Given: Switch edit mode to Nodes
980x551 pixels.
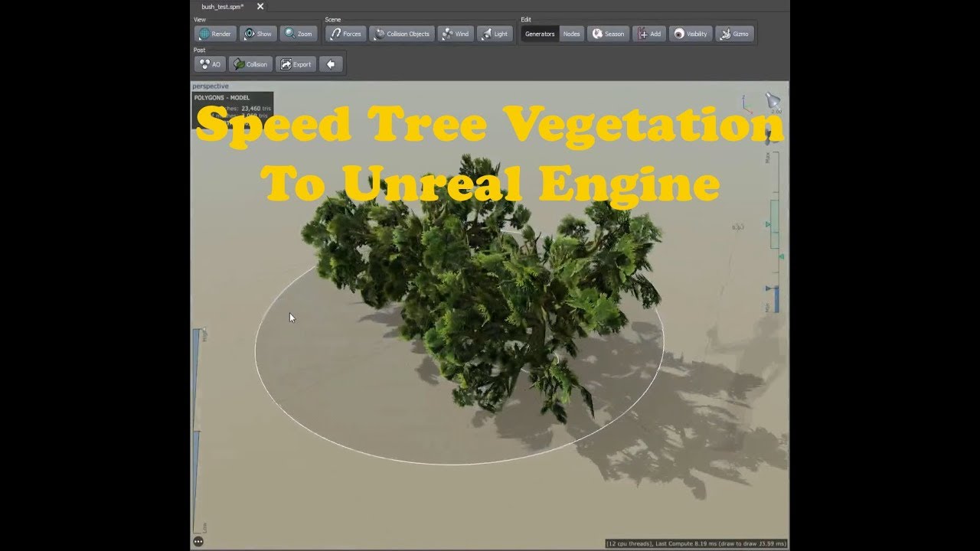Looking at the screenshot, I should coord(571,34).
